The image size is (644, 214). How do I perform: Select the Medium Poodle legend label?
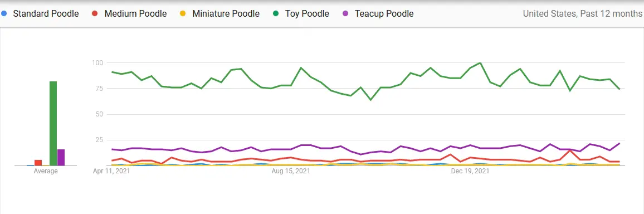tap(135, 13)
